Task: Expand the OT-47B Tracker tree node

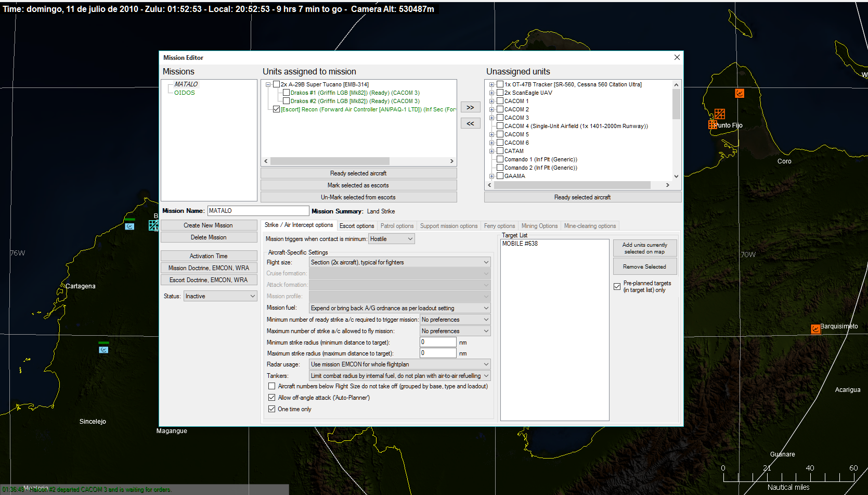Action: click(x=491, y=84)
